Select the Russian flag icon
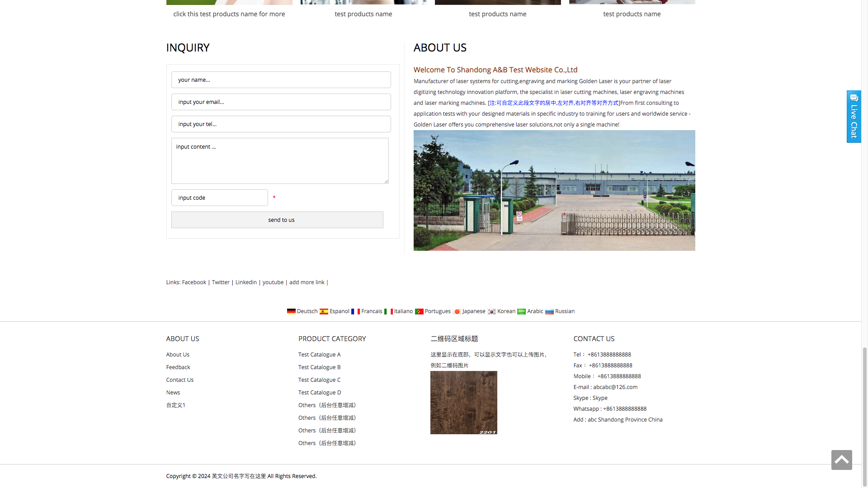The width and height of the screenshot is (868, 488). point(549,311)
